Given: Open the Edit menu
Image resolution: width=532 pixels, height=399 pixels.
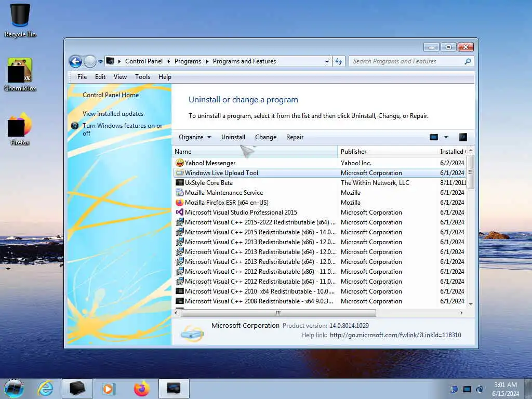Looking at the screenshot, I should 100,77.
